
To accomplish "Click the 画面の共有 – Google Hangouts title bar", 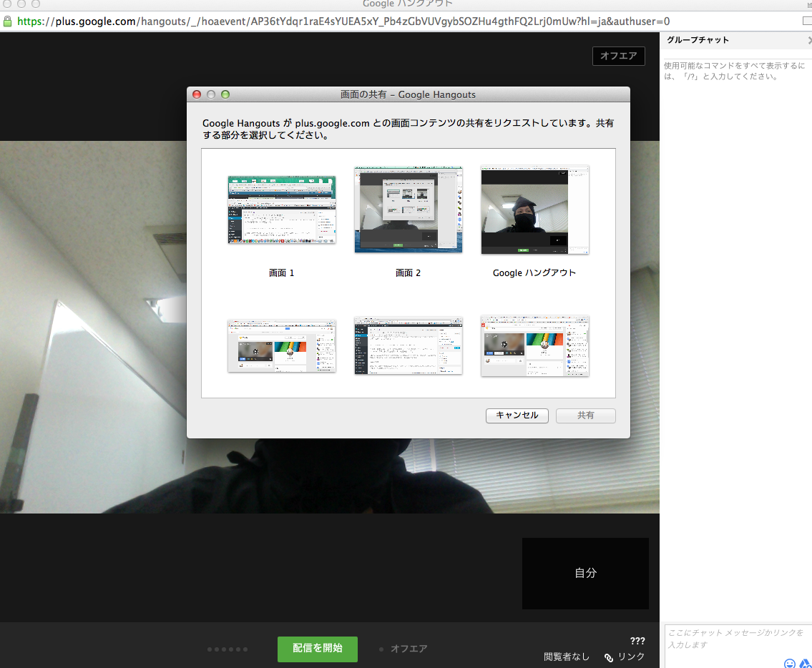I will tap(408, 94).
